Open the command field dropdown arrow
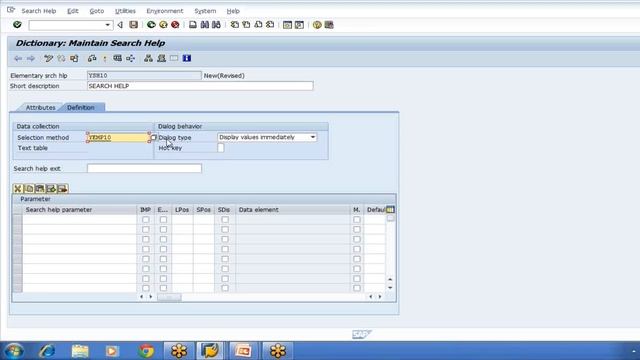This screenshot has height=360, width=640. coord(107,25)
